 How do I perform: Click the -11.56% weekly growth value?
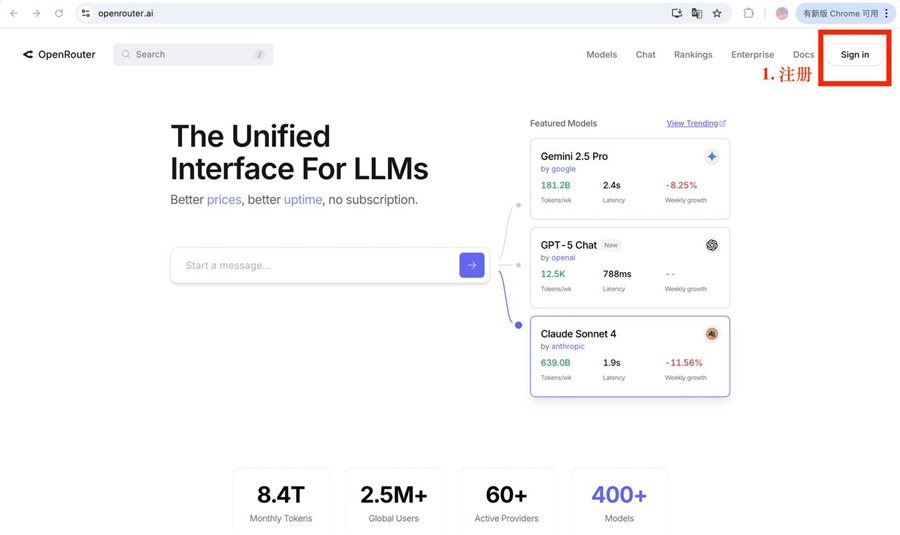(684, 363)
